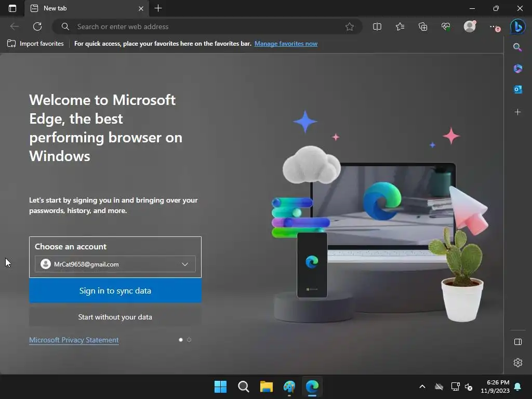This screenshot has height=399, width=532.
Task: Open sidebar Search icon
Action: (517, 47)
